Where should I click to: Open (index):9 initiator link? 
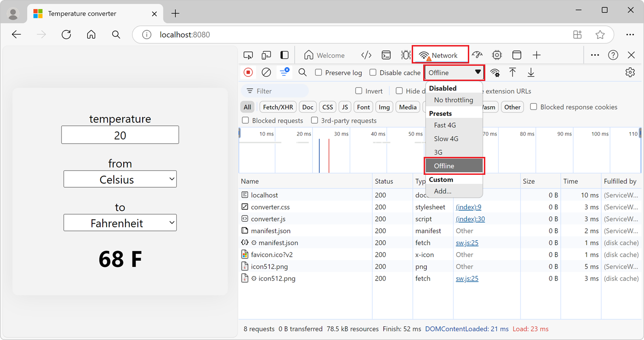click(x=468, y=207)
